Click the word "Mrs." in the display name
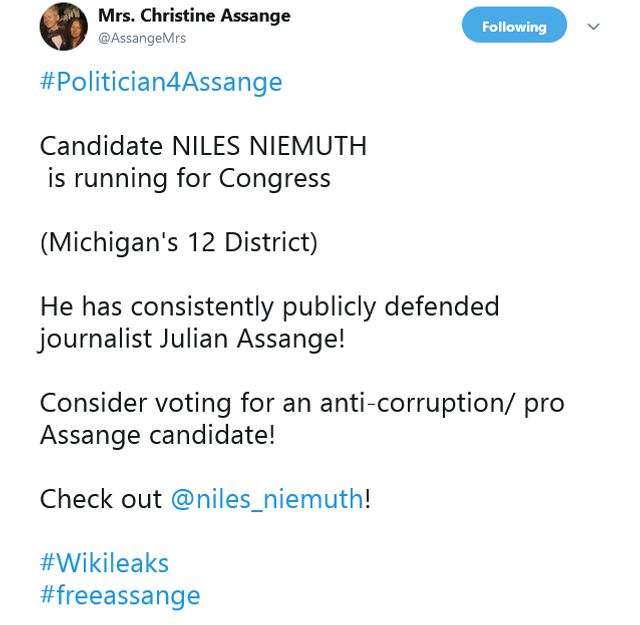 [116, 16]
